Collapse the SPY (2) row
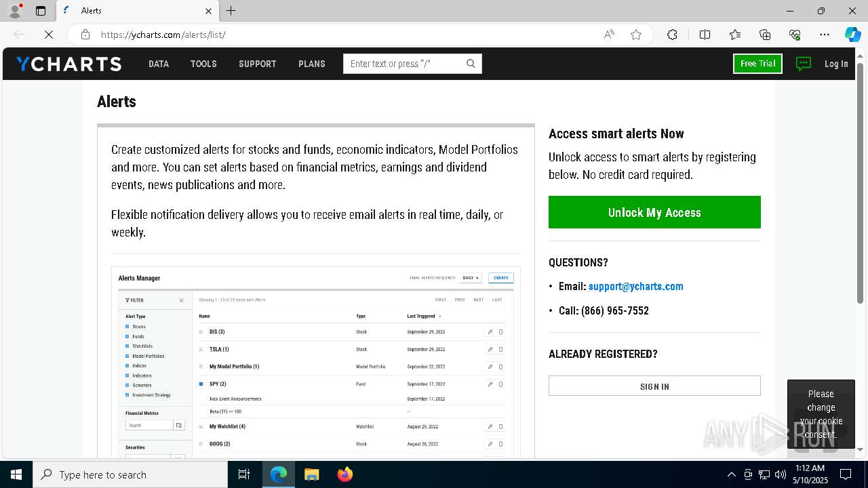The height and width of the screenshot is (488, 868). coord(201,384)
